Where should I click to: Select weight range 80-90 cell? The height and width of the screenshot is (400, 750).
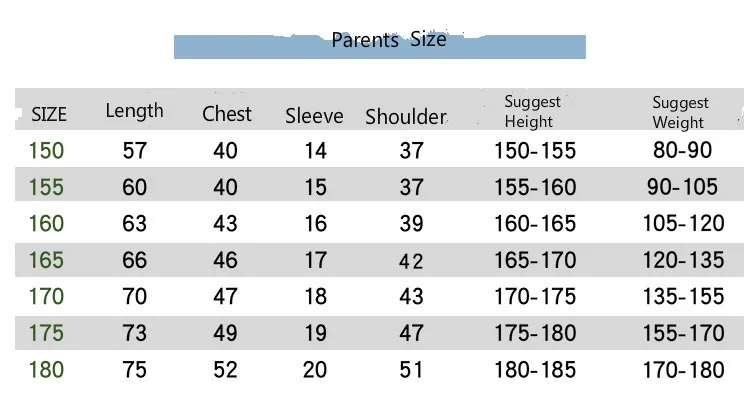pos(683,150)
